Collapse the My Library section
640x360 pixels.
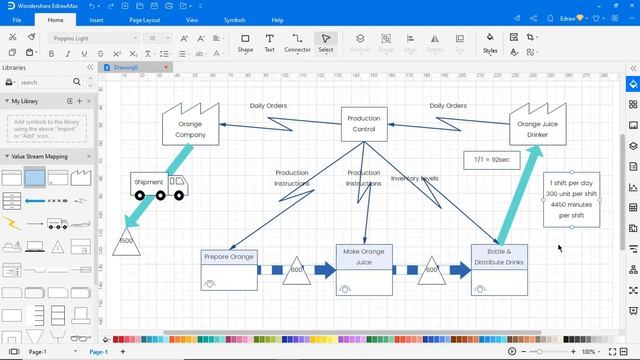[x=7, y=101]
